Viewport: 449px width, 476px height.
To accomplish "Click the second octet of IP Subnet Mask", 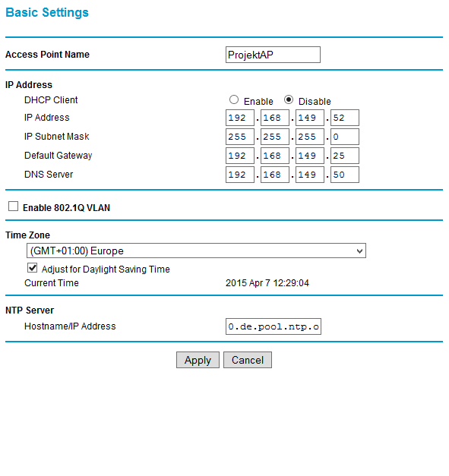I will tap(275, 137).
